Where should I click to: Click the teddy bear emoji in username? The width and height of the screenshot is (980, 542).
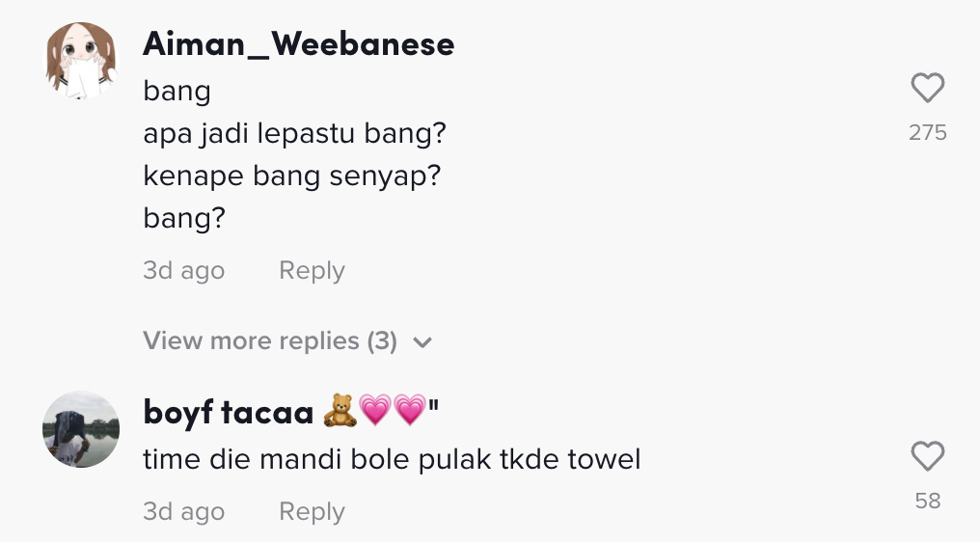(x=339, y=412)
